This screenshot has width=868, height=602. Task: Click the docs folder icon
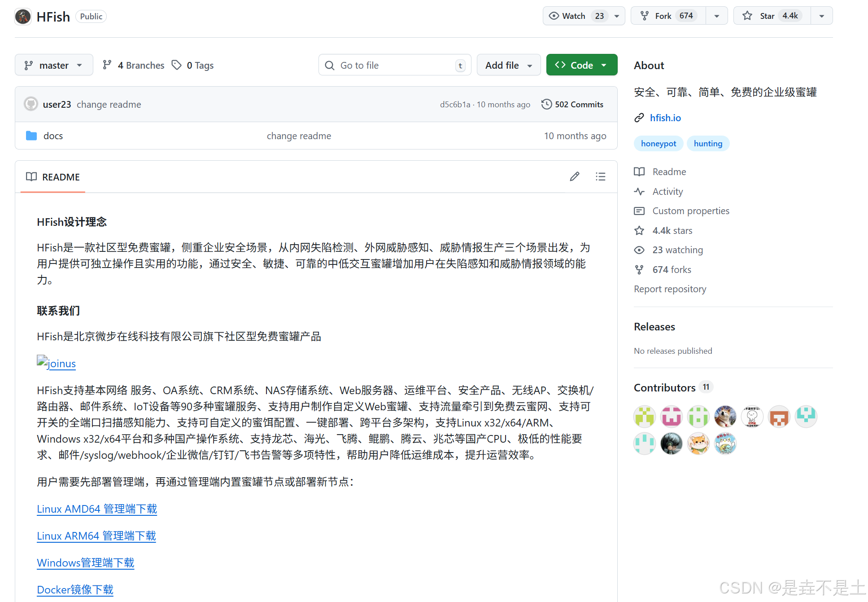point(31,136)
